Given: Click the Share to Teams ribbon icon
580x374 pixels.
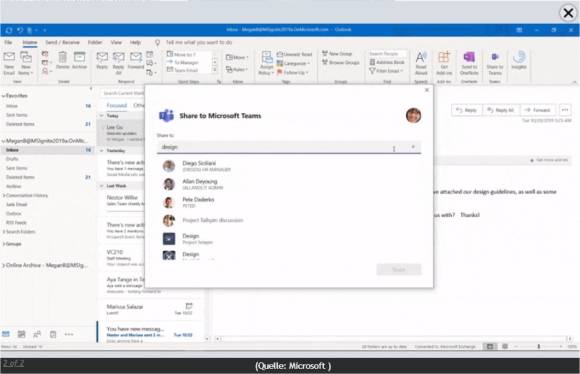Looking at the screenshot, I should (495, 63).
